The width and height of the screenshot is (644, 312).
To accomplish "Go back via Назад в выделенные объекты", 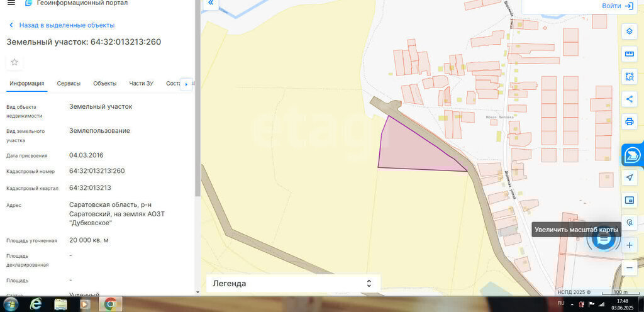I will [x=62, y=25].
